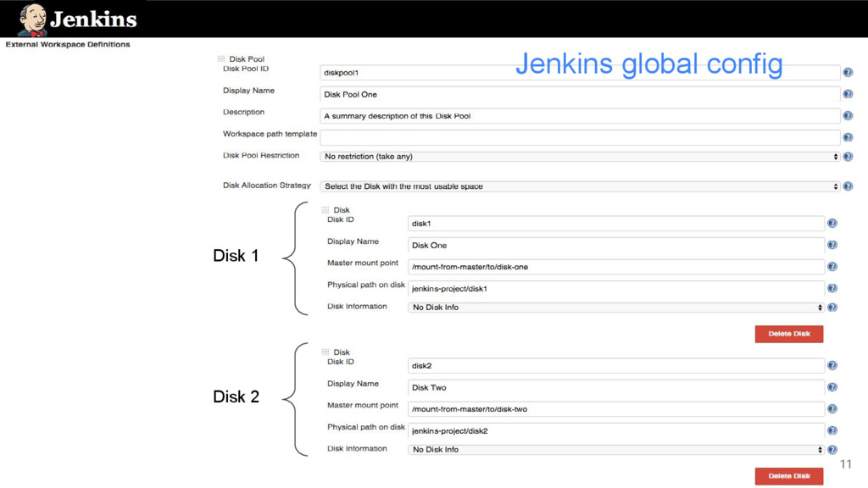Grab the Disk Pool section handle
Screen dimensions: 868x488
[221, 58]
